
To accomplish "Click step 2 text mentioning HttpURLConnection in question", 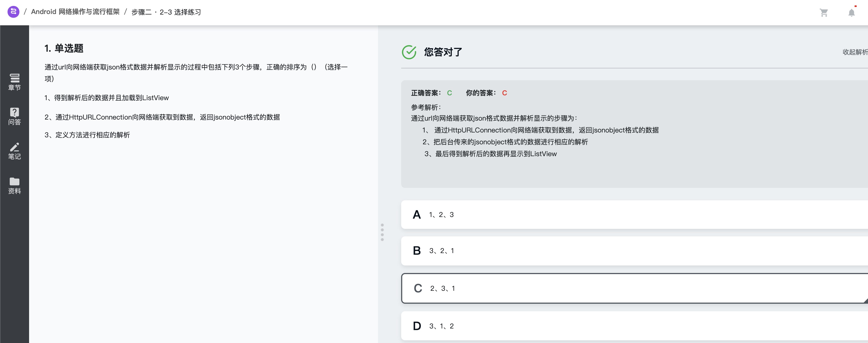I will [162, 117].
